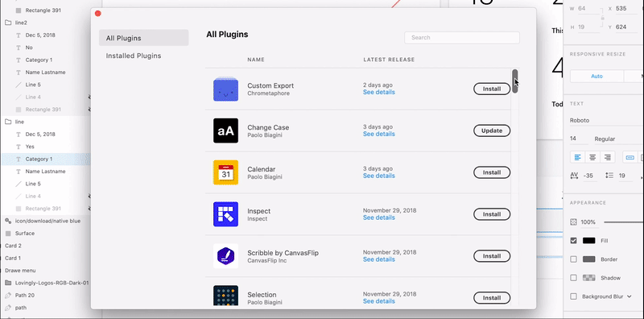Click the Inspect plugin icon
644x319 pixels.
[225, 214]
